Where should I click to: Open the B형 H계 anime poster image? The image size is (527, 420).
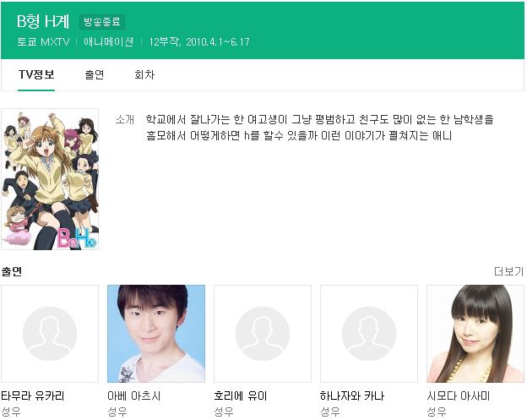(50, 179)
